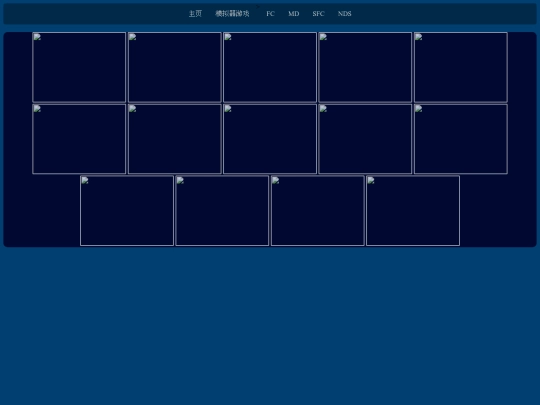Viewport: 540px width, 405px height.
Task: Open first thumbnail in top row
Action: point(79,67)
